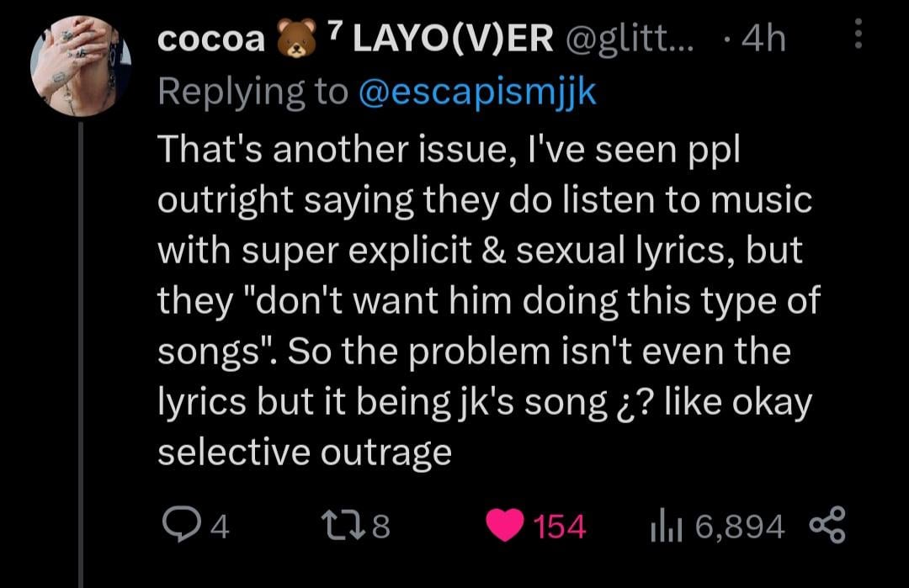Image resolution: width=909 pixels, height=588 pixels.
Task: Click the retweet count 8
Action: 382,527
